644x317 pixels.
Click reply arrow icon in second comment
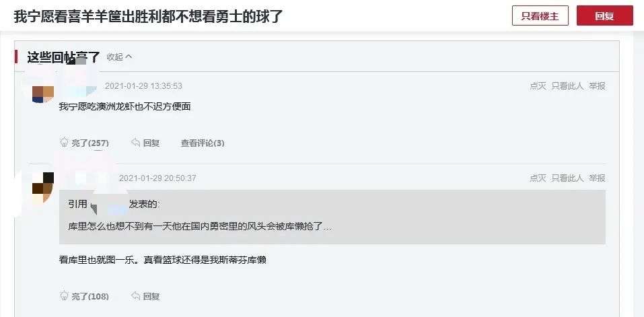pyautogui.click(x=135, y=295)
